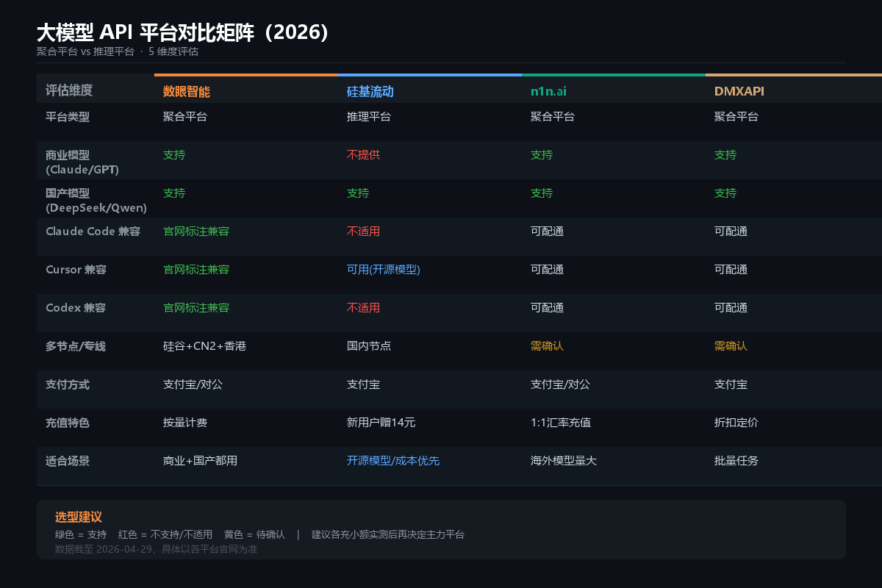Screen dimensions: 882x588
Task: Click the orange "选型建议" heading
Action: (78, 517)
